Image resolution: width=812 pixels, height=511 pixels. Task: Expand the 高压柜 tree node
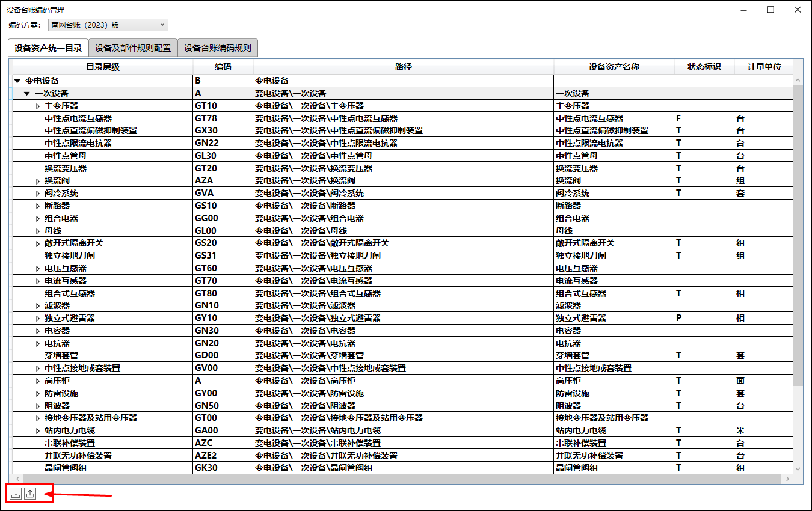coord(38,381)
